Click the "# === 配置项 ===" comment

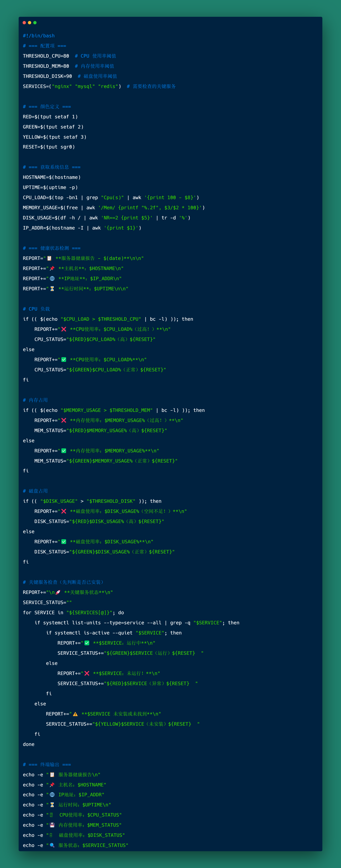click(x=44, y=46)
